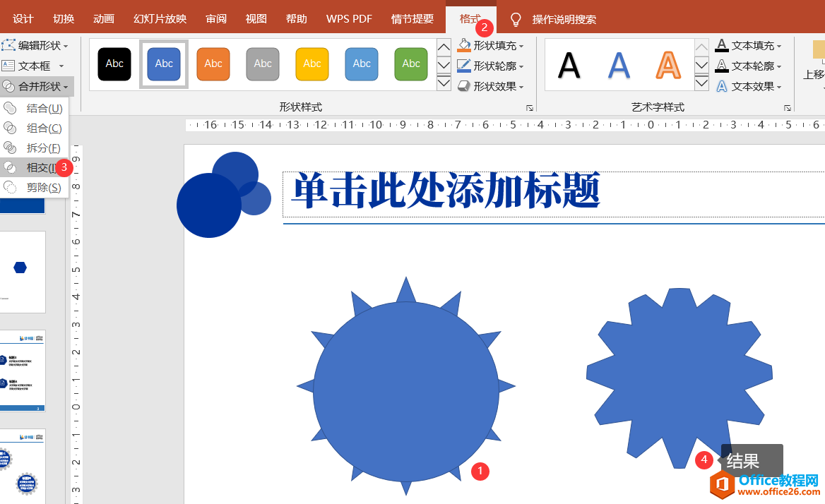Image resolution: width=825 pixels, height=504 pixels.
Task: Select Intersect from merge shapes menu
Action: [41, 168]
